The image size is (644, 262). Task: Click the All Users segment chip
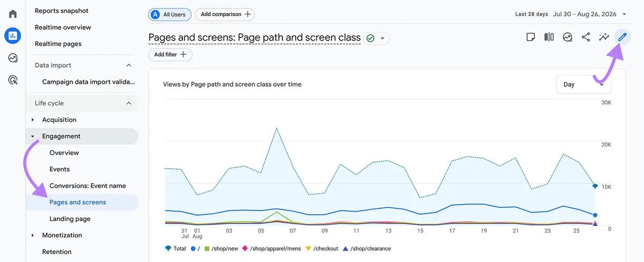click(170, 14)
